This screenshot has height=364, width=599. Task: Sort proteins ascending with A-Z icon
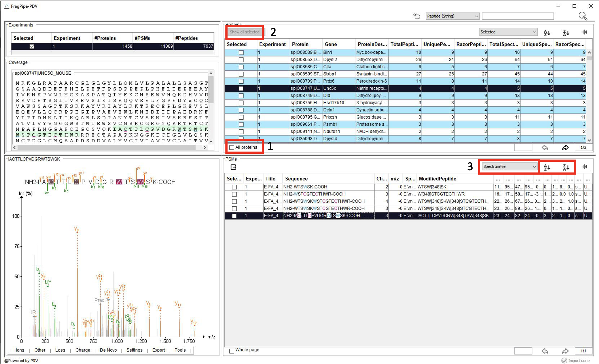[547, 32]
